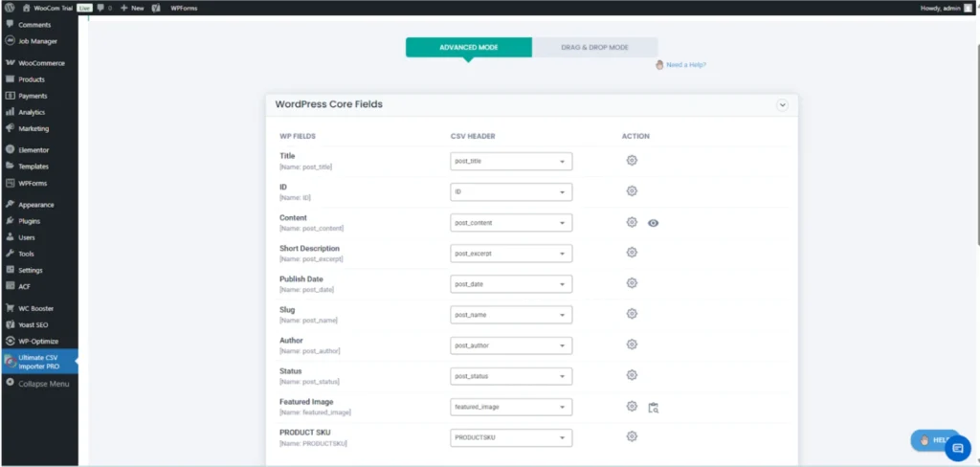The image size is (980, 467).
Task: Open settings gear for Status field
Action: click(632, 375)
